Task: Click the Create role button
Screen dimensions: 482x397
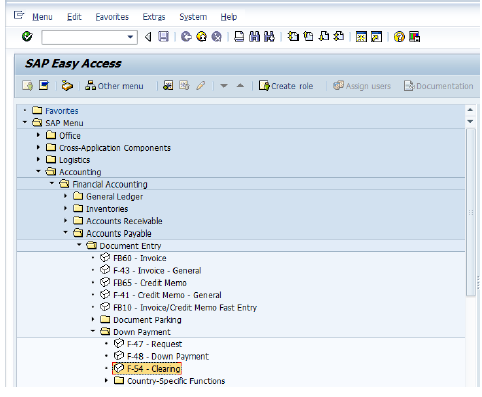Action: tap(286, 86)
